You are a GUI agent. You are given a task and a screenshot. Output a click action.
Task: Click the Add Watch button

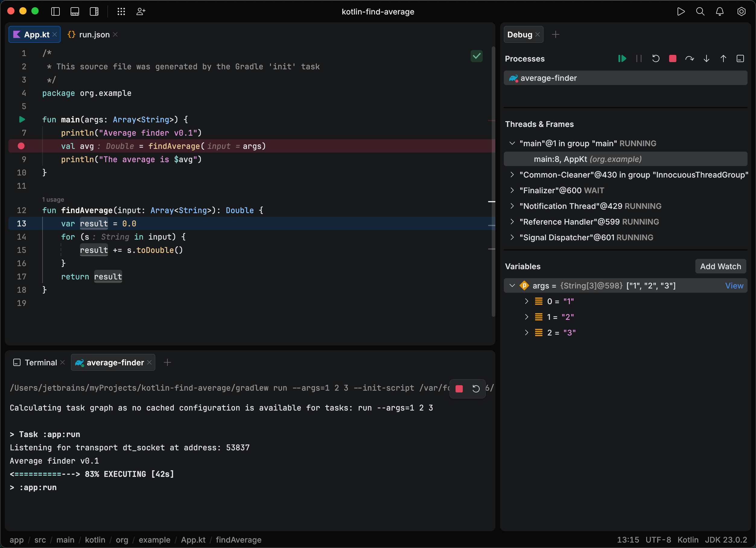point(720,266)
